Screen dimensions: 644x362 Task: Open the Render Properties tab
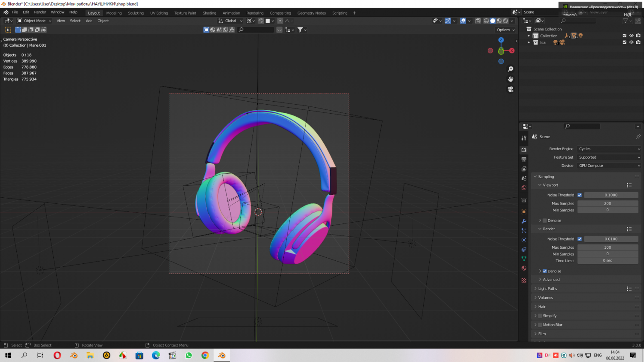pyautogui.click(x=524, y=149)
